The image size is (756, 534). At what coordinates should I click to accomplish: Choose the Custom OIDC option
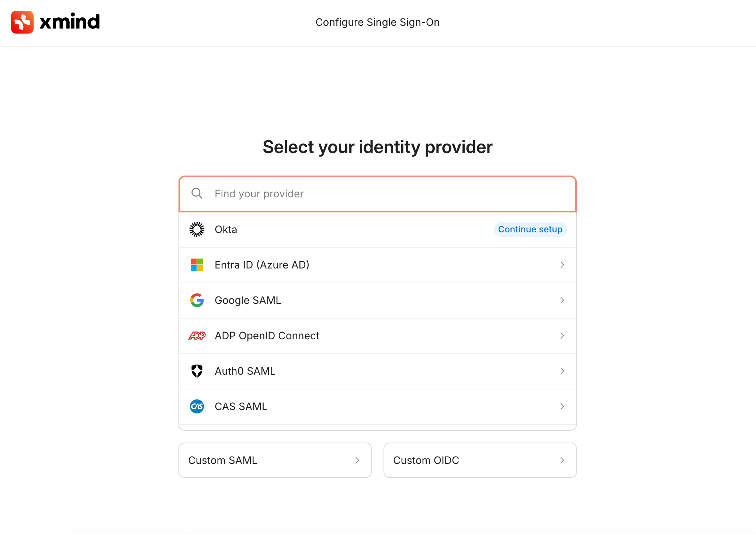480,460
